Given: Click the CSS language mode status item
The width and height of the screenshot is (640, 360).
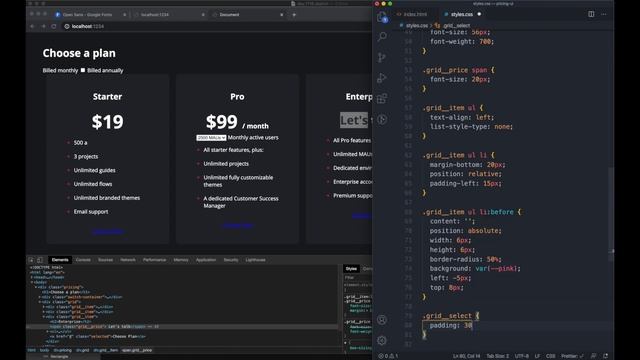Looking at the screenshot, I should [x=550, y=356].
